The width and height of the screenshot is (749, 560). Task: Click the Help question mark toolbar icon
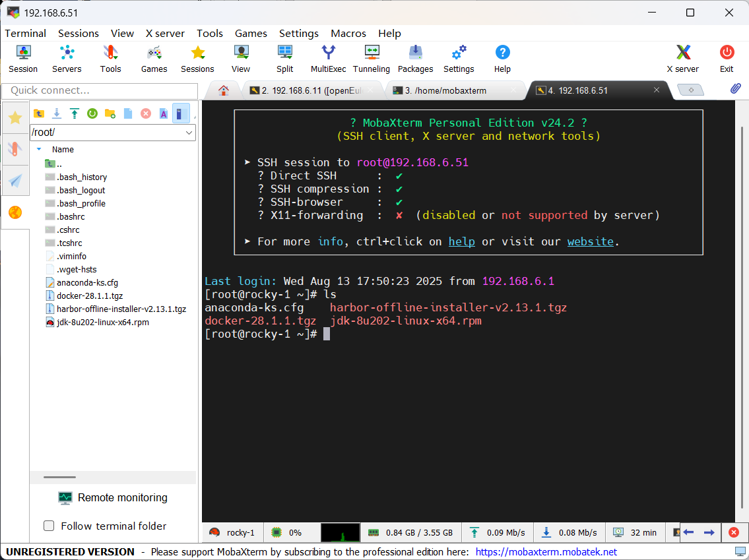click(x=502, y=59)
